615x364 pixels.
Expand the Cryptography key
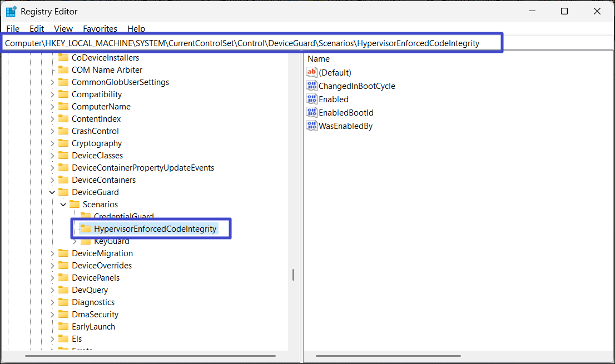pyautogui.click(x=52, y=143)
